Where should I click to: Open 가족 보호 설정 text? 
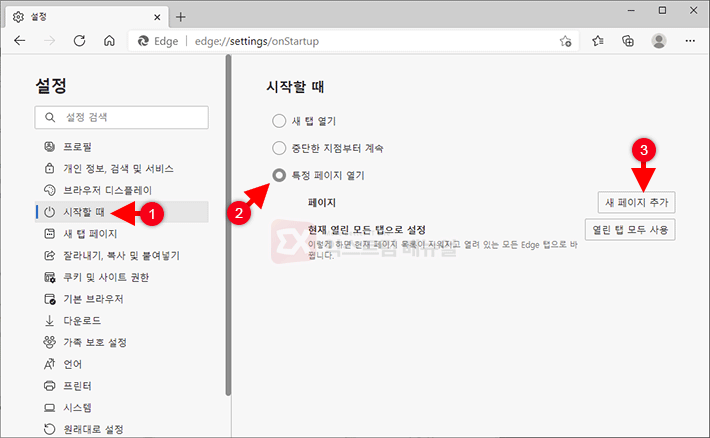95,342
